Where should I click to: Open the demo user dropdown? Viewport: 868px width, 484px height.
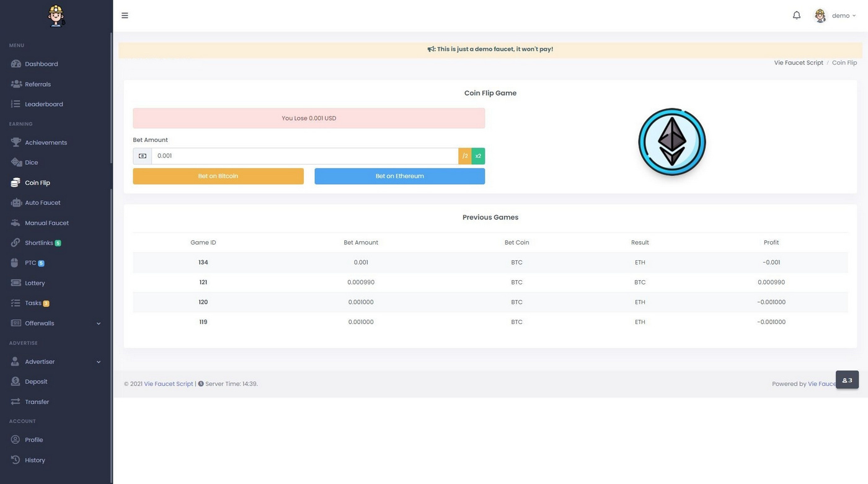point(843,15)
